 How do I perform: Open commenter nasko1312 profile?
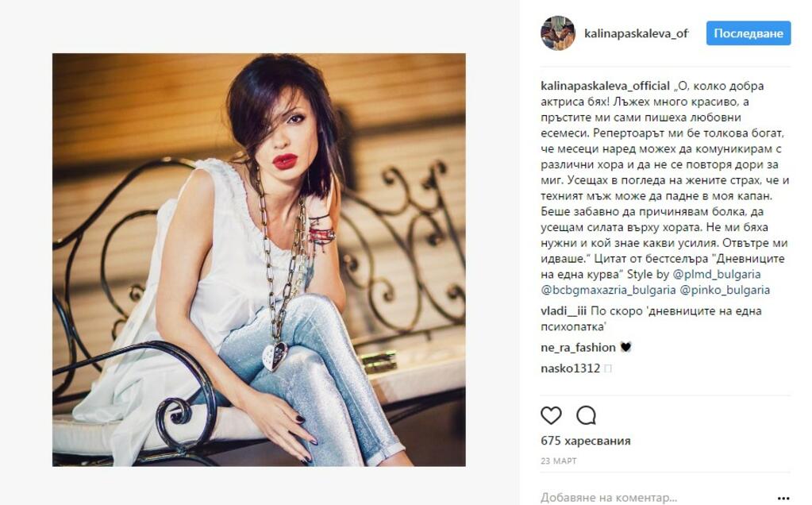coord(570,368)
